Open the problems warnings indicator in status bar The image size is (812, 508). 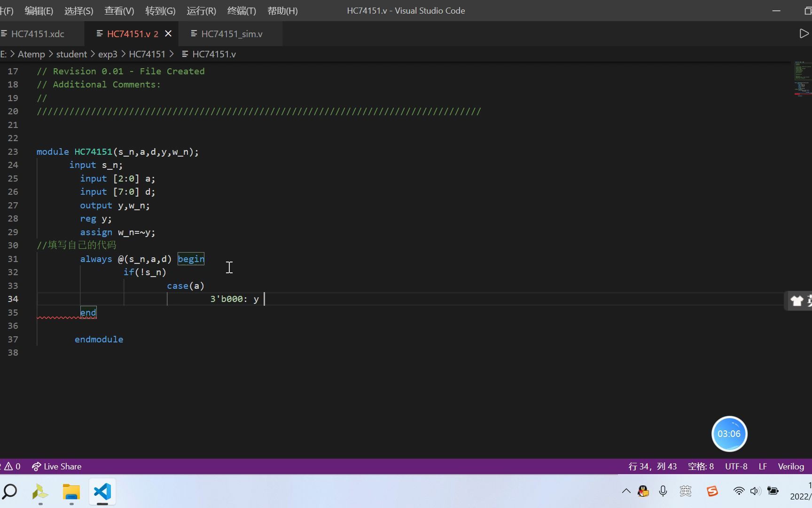11,467
